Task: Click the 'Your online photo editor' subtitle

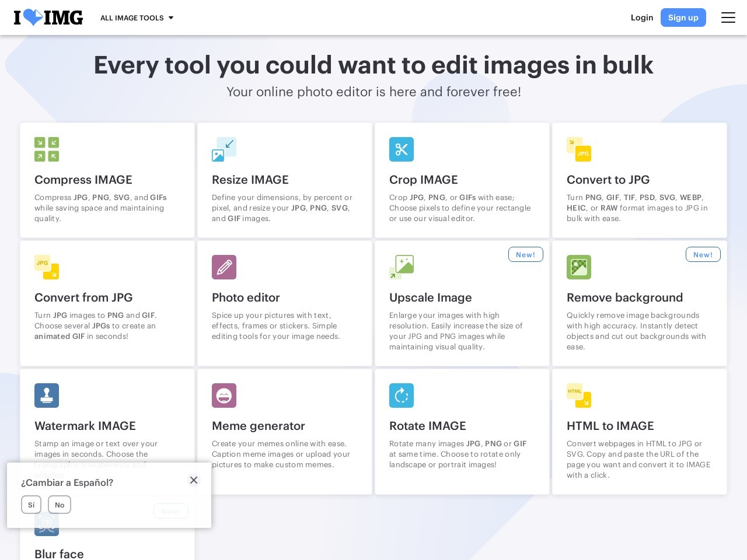Action: click(x=373, y=92)
